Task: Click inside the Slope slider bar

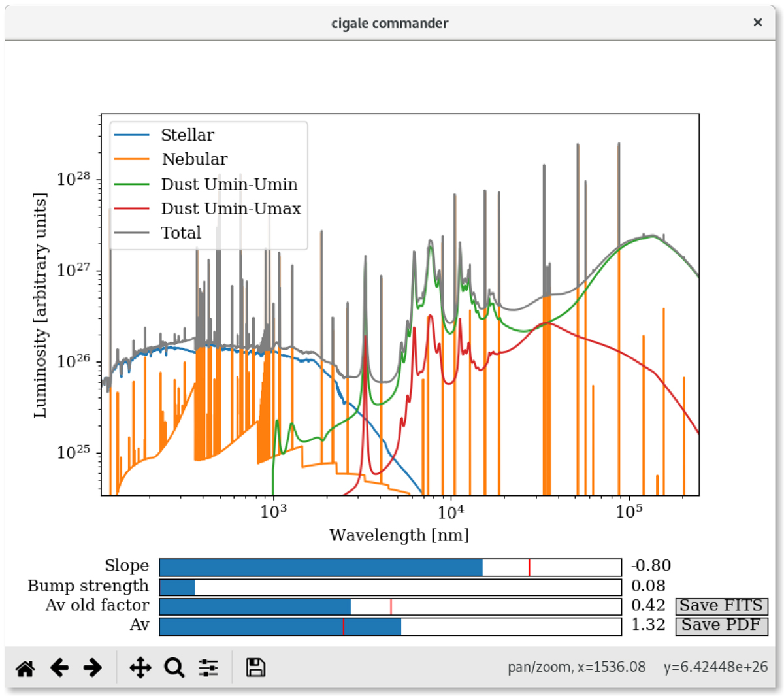Action: pos(390,567)
